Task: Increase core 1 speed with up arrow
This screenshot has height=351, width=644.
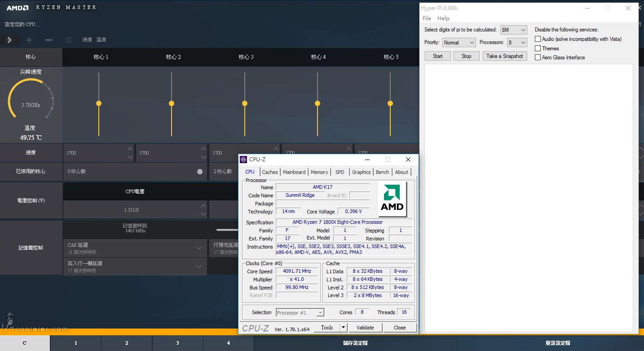Action: point(130,149)
